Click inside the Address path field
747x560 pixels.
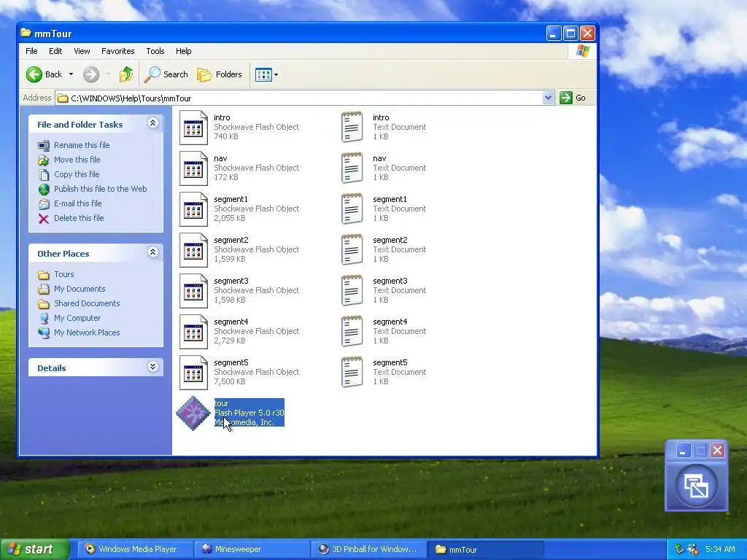point(305,98)
